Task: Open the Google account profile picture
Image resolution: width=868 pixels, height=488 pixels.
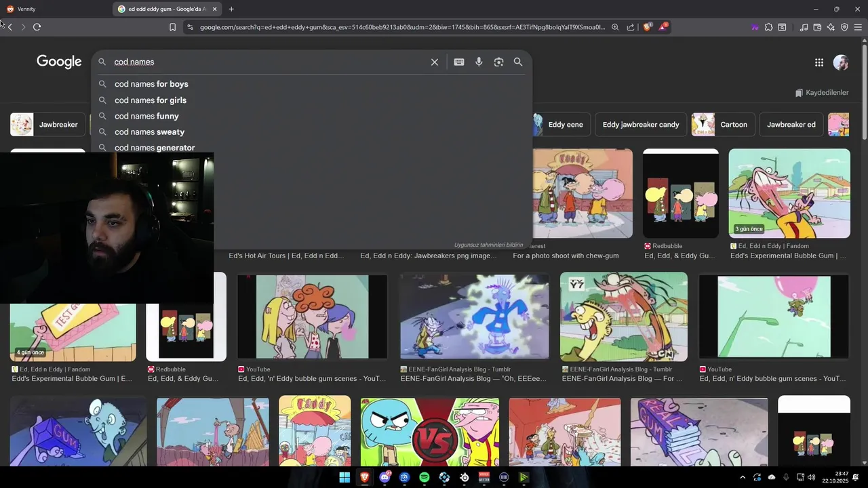Action: point(841,62)
